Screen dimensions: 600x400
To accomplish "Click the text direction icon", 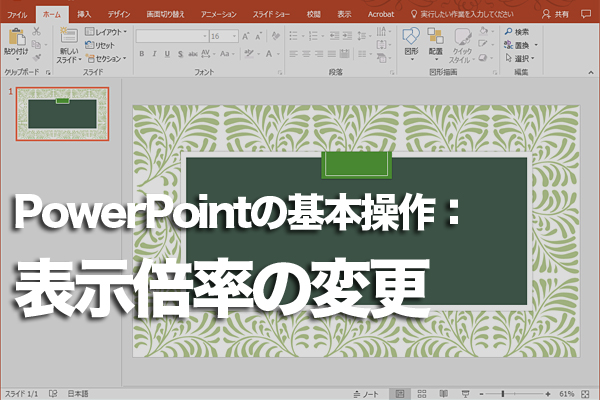I will [x=383, y=31].
